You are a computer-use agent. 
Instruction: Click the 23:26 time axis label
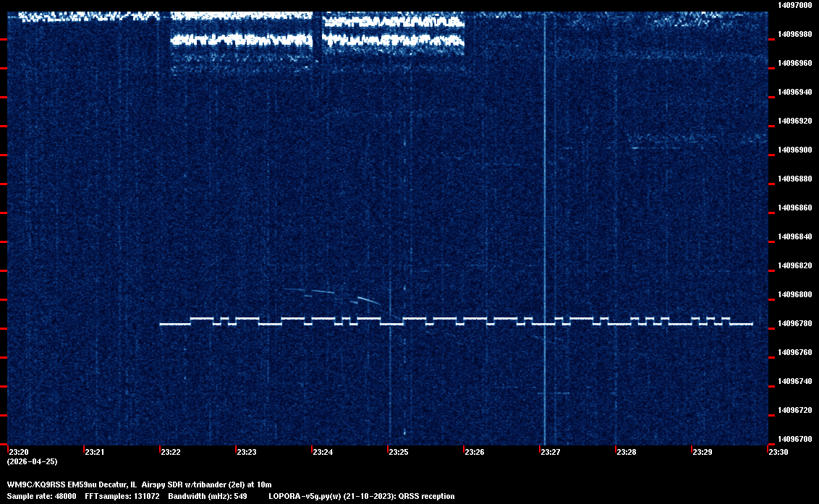475,452
